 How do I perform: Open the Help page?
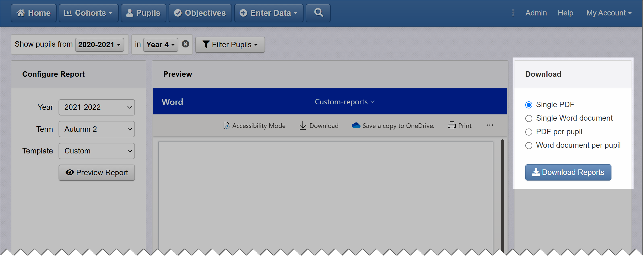(565, 13)
